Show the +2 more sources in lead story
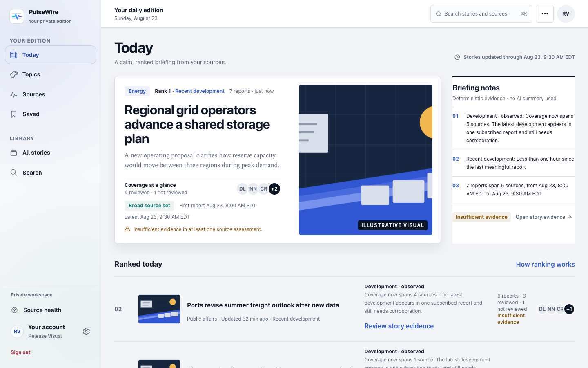This screenshot has width=588, height=368. pos(274,189)
